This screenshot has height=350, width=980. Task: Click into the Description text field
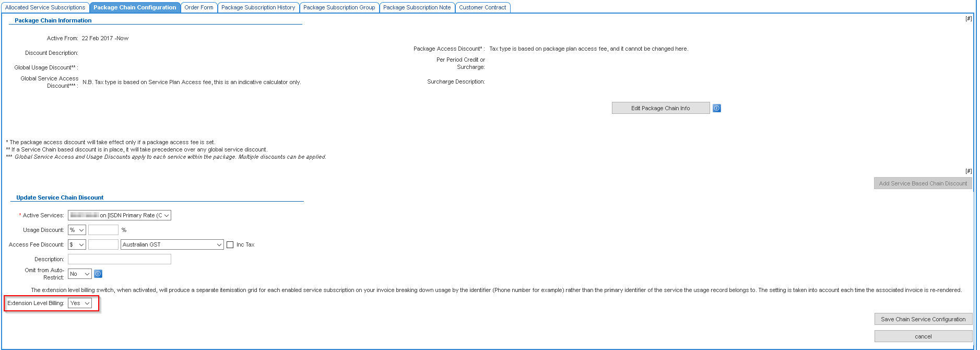coord(120,259)
